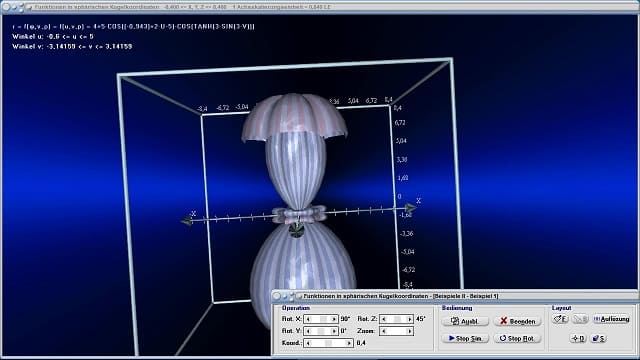This screenshot has height=360, width=640.
Task: Click the X label at the right end of the axis
Action: point(418,201)
